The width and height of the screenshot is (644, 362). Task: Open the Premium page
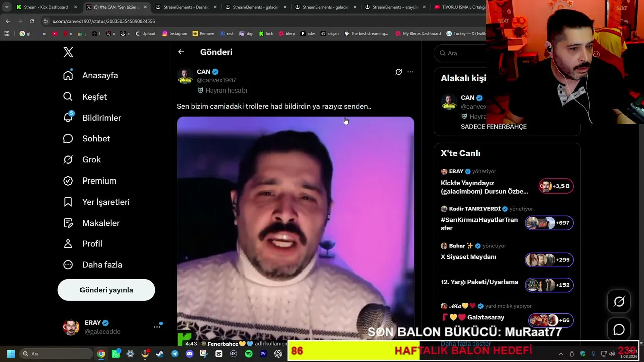click(90, 180)
